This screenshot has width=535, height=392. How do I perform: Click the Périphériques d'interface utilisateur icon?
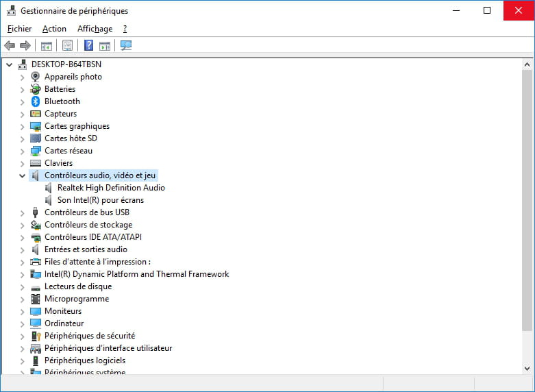(x=36, y=348)
